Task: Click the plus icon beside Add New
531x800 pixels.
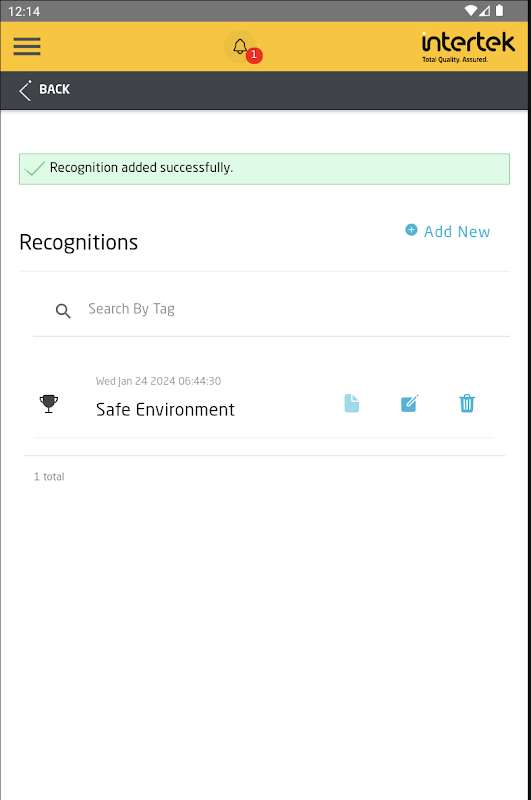Action: coord(411,230)
